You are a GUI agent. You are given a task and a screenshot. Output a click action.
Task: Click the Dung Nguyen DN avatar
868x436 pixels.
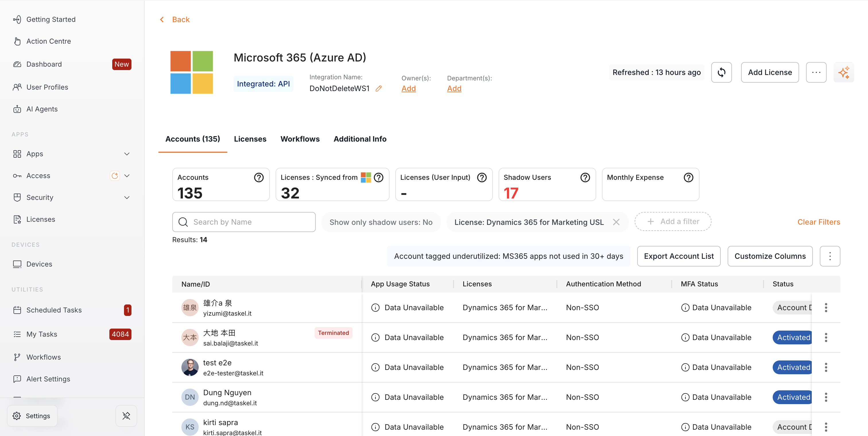[x=190, y=397]
